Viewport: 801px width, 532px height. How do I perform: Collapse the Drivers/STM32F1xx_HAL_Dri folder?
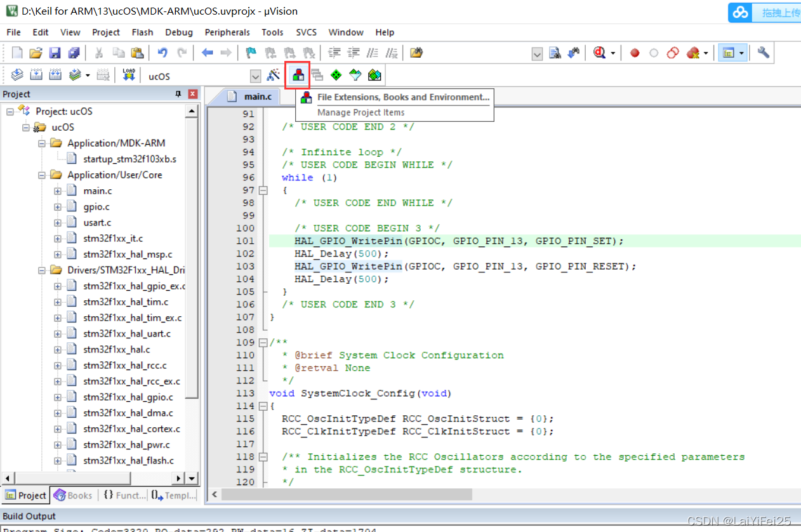pyautogui.click(x=42, y=270)
